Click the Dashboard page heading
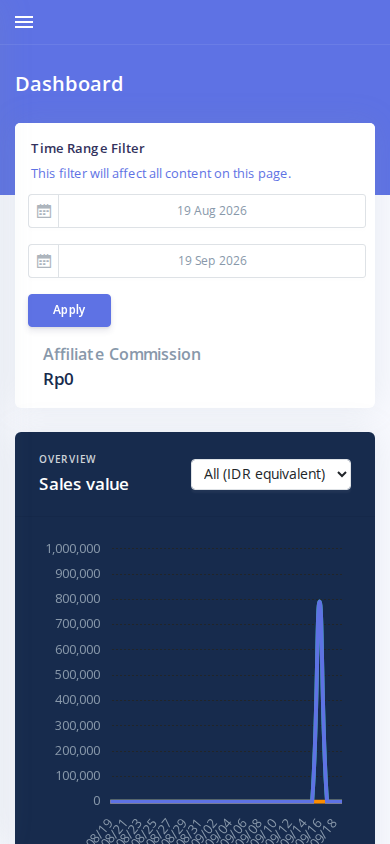This screenshot has height=844, width=390. coord(69,85)
